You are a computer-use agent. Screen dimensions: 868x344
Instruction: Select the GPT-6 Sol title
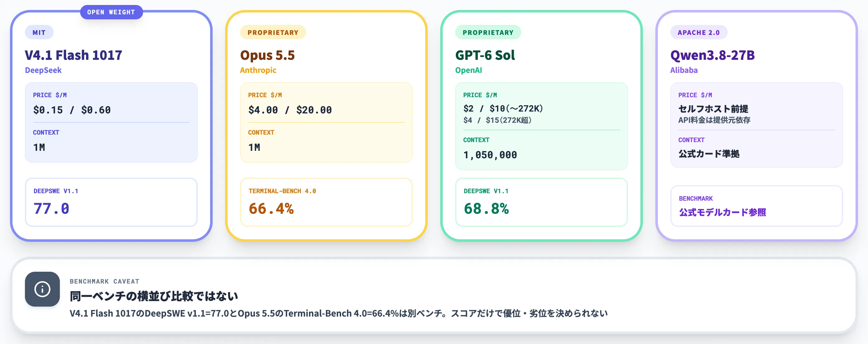pyautogui.click(x=485, y=55)
